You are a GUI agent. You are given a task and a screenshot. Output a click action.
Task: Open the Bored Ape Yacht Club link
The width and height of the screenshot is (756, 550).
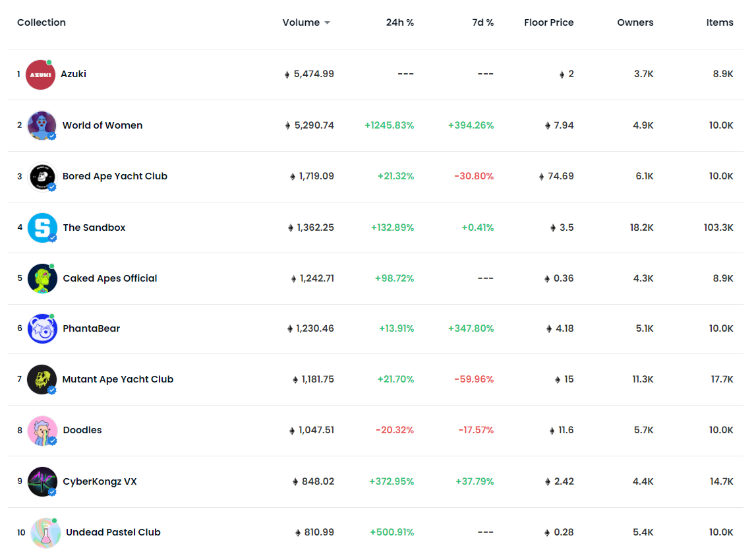[x=115, y=176]
